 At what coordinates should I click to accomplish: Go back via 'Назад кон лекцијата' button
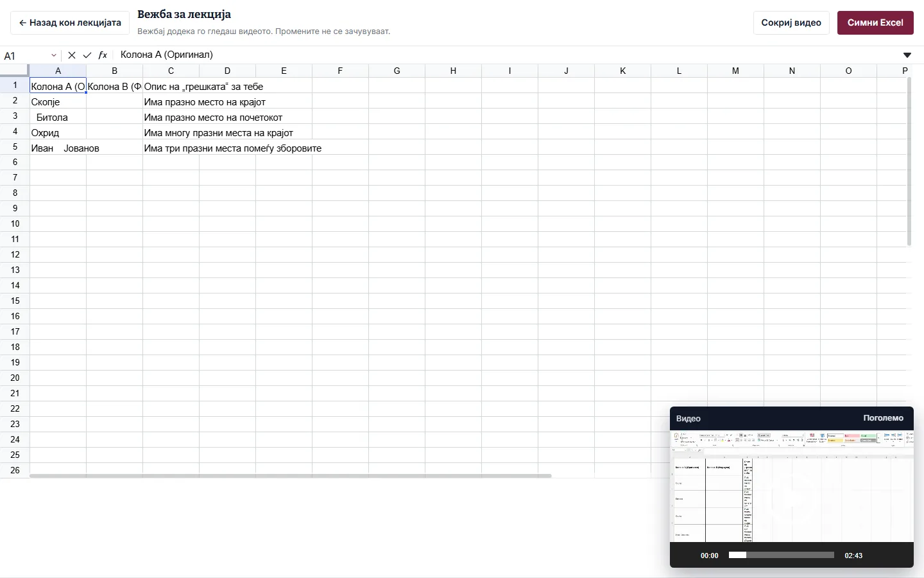70,22
